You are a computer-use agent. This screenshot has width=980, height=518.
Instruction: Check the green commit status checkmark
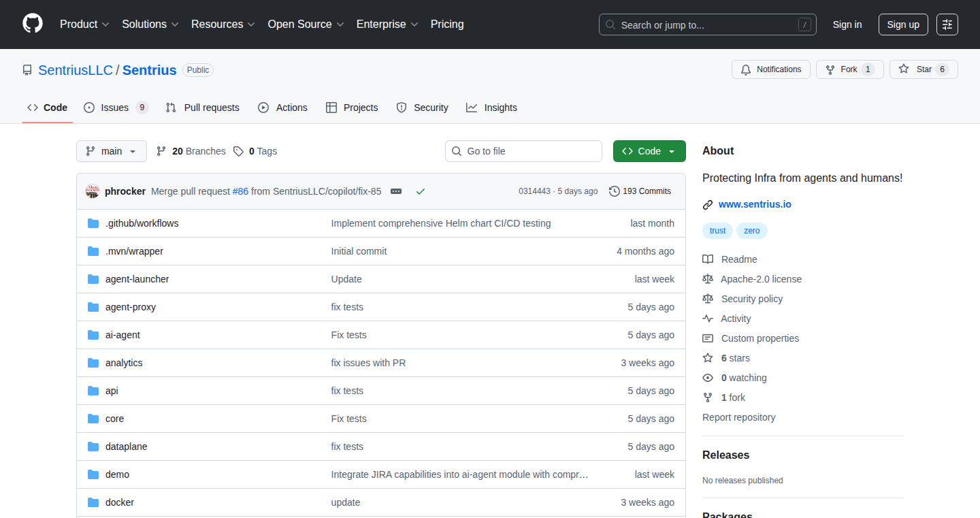coord(421,191)
